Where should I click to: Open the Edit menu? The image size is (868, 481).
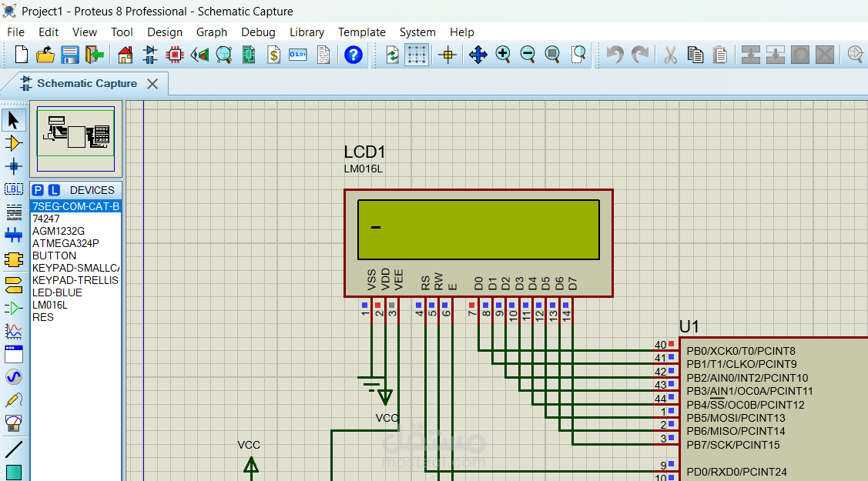[49, 32]
